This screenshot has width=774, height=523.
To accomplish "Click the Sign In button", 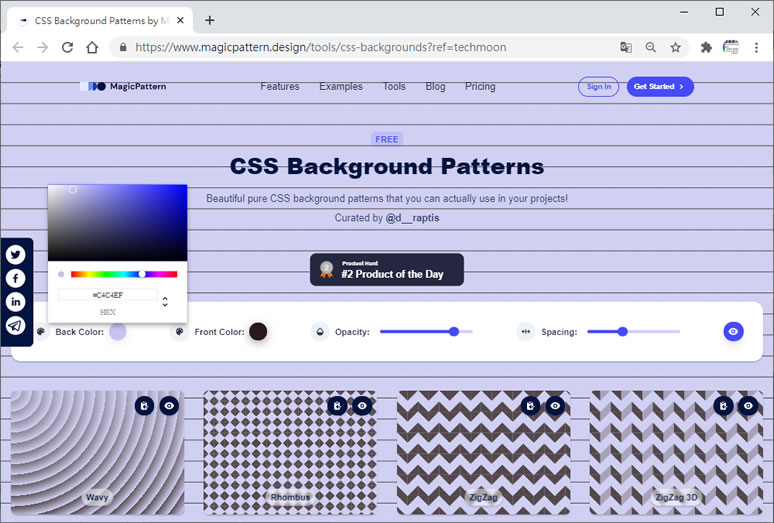I will point(598,87).
